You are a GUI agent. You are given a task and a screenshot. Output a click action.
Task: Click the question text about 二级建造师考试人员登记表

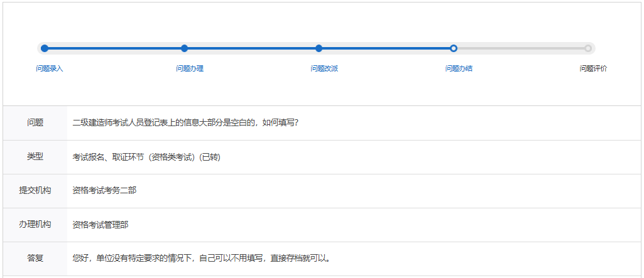pyautogui.click(x=185, y=123)
